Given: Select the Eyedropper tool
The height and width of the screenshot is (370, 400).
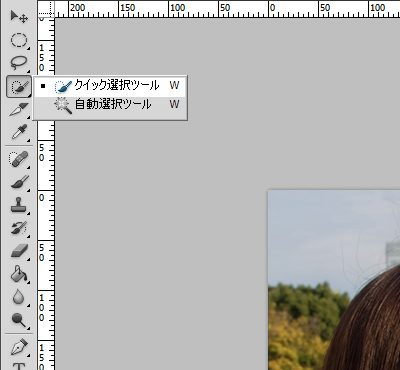Looking at the screenshot, I should [x=19, y=132].
